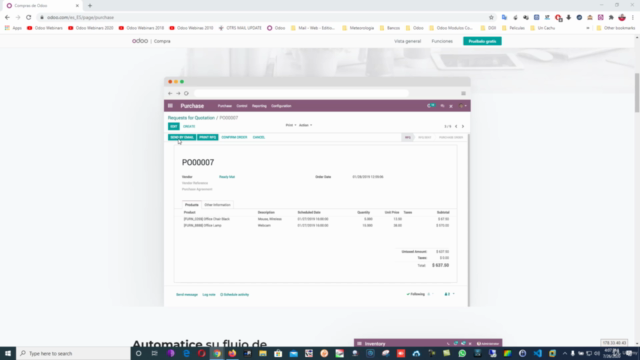Open the Configuration menu item
This screenshot has height=360, width=640.
pos(281,106)
